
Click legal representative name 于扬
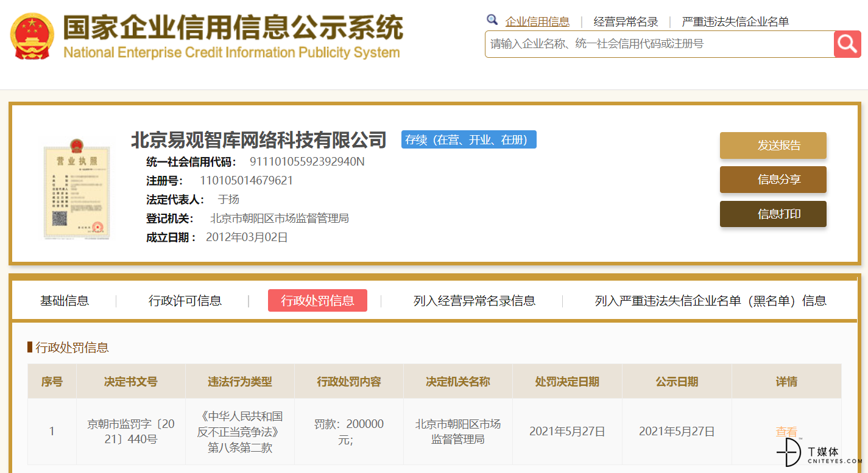coord(228,200)
